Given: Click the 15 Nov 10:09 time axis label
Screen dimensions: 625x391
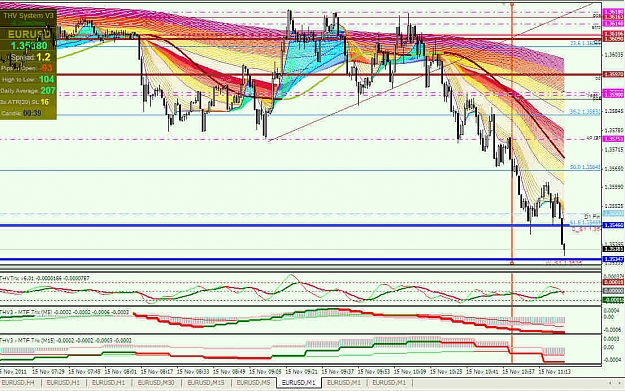Looking at the screenshot, I should (410, 371).
